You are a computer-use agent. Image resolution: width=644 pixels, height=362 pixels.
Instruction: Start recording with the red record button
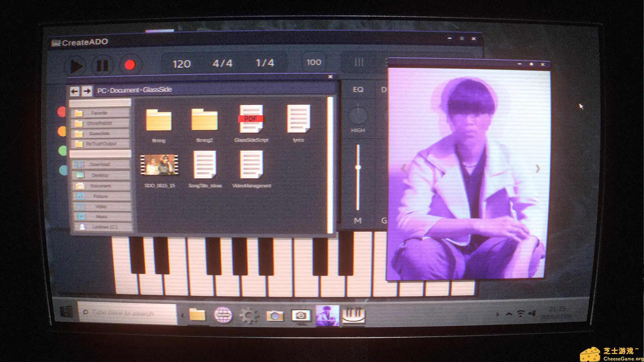(x=130, y=65)
